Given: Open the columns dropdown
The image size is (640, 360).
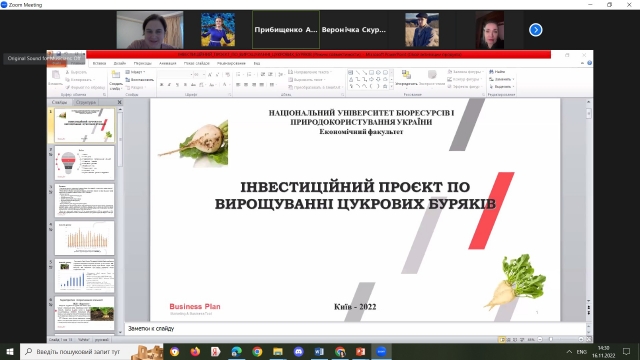Looking at the screenshot, I should [272, 84].
